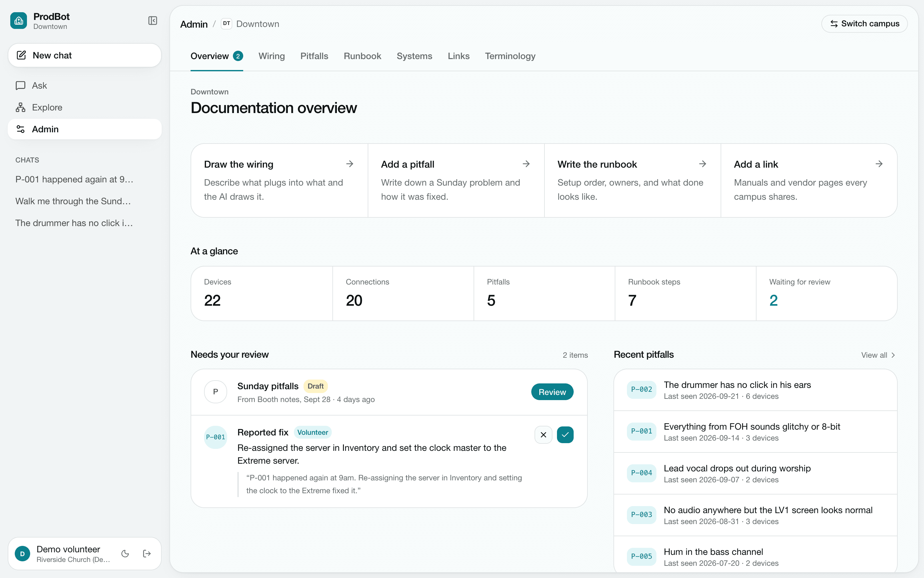The image size is (924, 578).
Task: View all recent pitfalls
Action: (878, 355)
